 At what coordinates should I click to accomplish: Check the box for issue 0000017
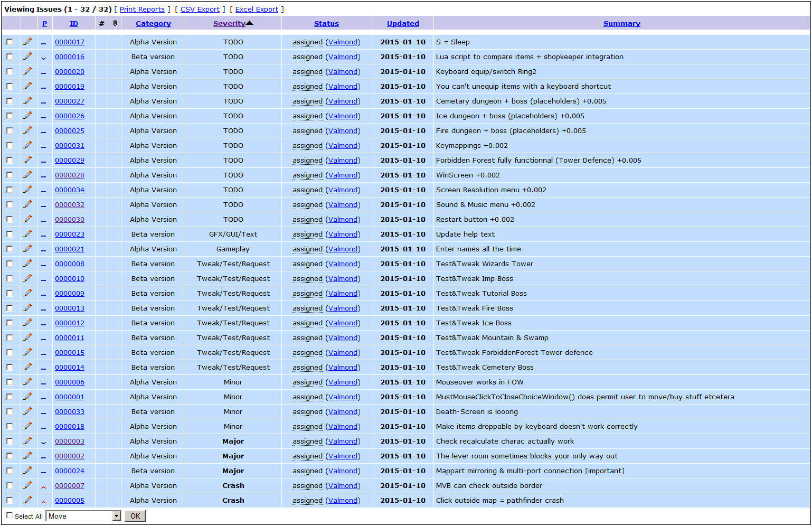point(10,42)
